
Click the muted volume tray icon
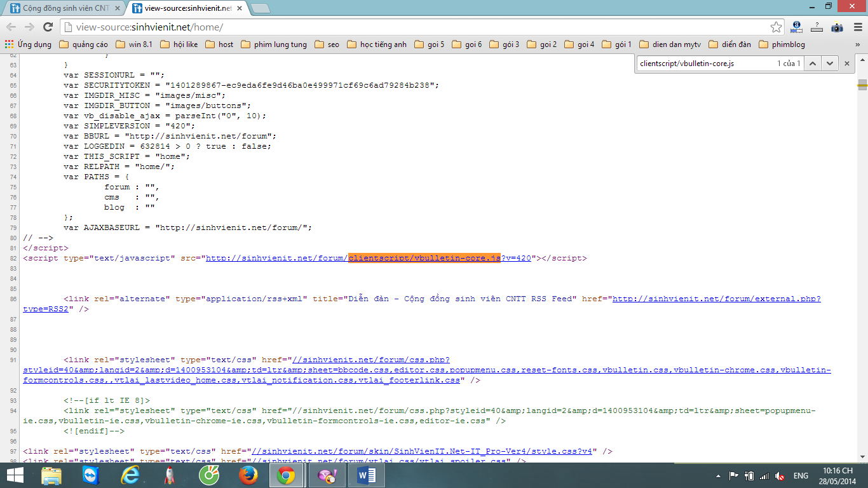click(x=780, y=475)
